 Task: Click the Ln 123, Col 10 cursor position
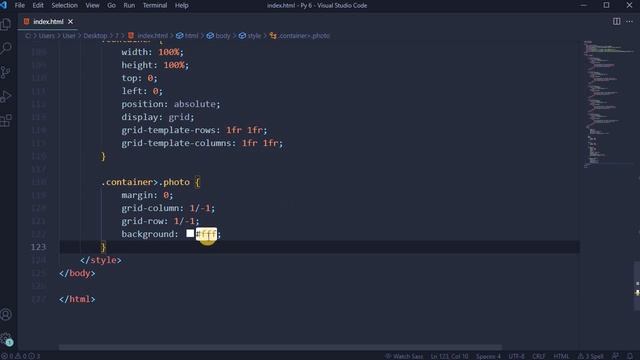[449, 356]
